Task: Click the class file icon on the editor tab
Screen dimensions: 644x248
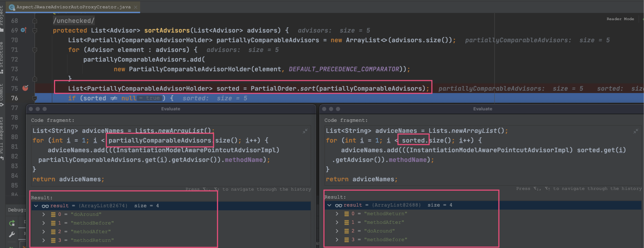Action: click(x=11, y=7)
